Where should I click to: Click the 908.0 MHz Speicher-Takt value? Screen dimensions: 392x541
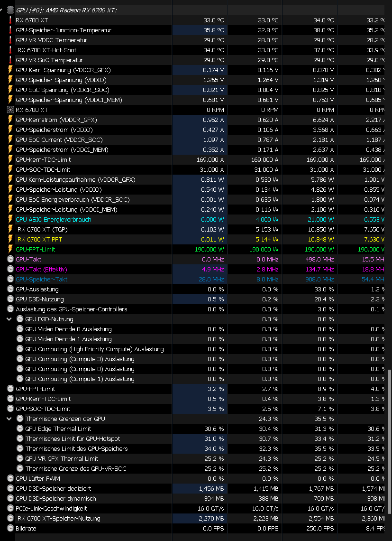pyautogui.click(x=319, y=280)
